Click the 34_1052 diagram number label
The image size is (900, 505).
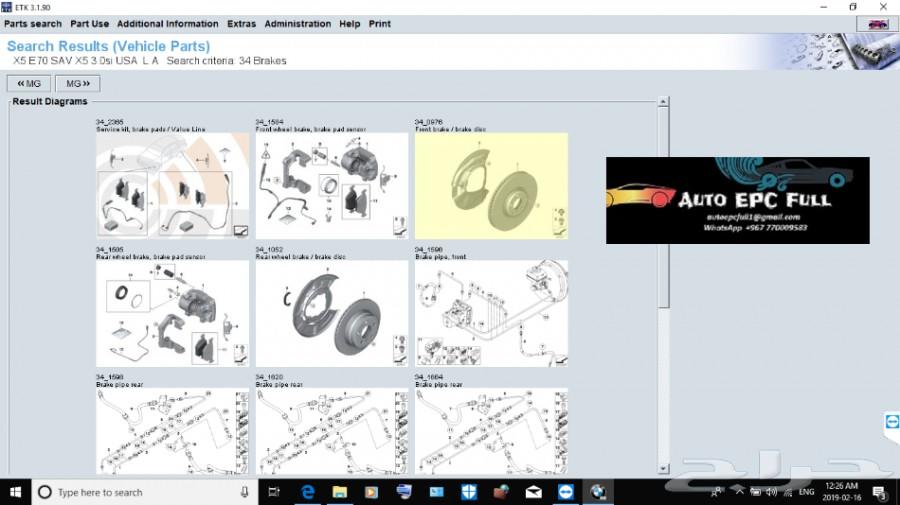pyautogui.click(x=269, y=250)
